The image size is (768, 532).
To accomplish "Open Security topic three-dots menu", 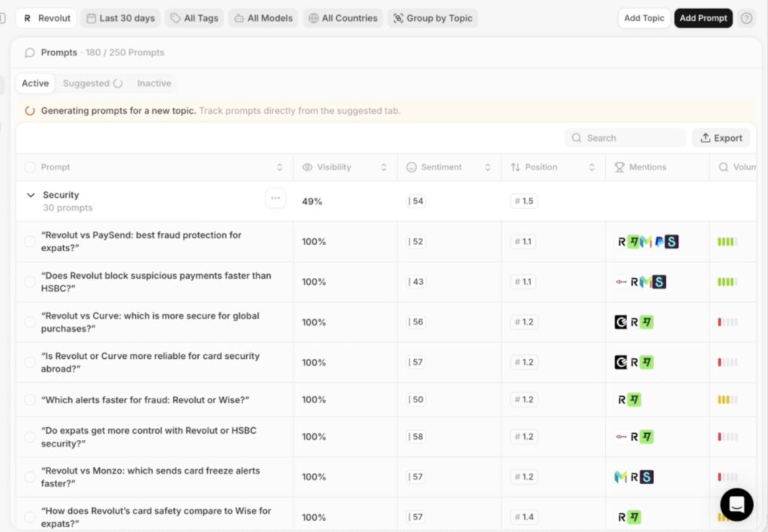I will 275,199.
